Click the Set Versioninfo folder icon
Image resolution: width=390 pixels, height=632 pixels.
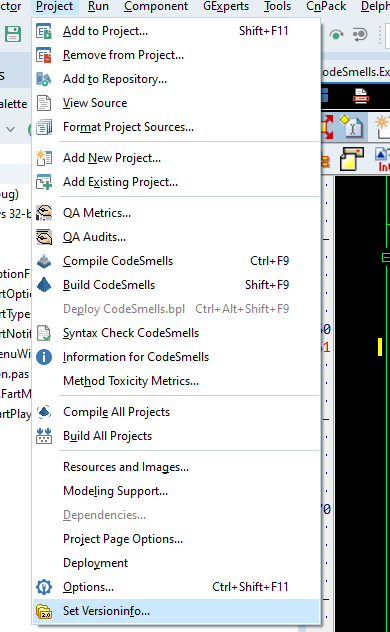tap(44, 611)
